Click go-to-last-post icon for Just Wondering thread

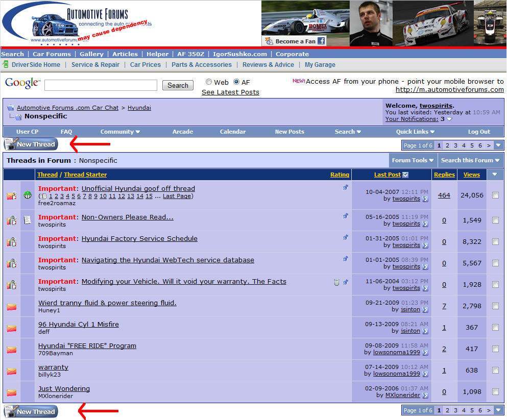click(425, 395)
